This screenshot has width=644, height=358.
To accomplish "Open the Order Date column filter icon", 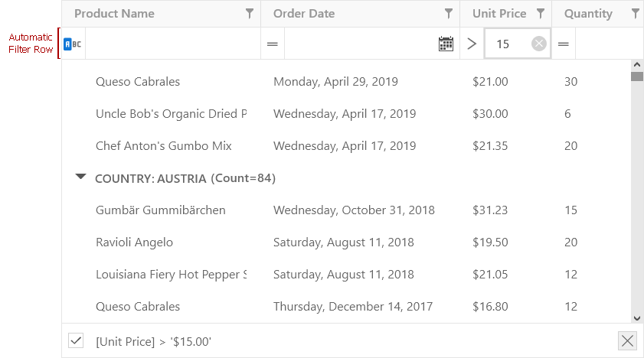I will coord(449,14).
